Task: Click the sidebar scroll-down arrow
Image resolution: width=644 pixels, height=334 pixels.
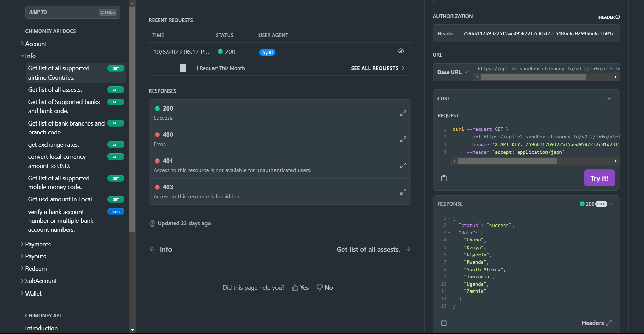Action: (132, 330)
